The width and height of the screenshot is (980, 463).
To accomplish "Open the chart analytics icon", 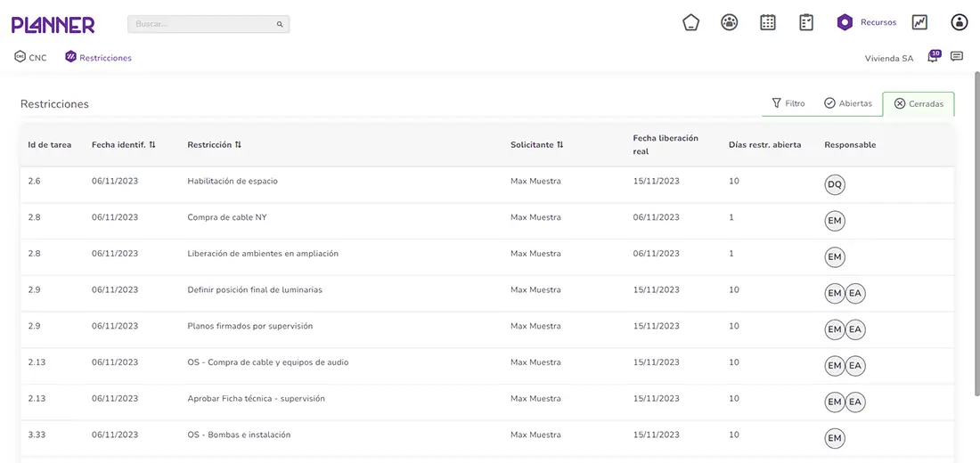I will [x=919, y=22].
